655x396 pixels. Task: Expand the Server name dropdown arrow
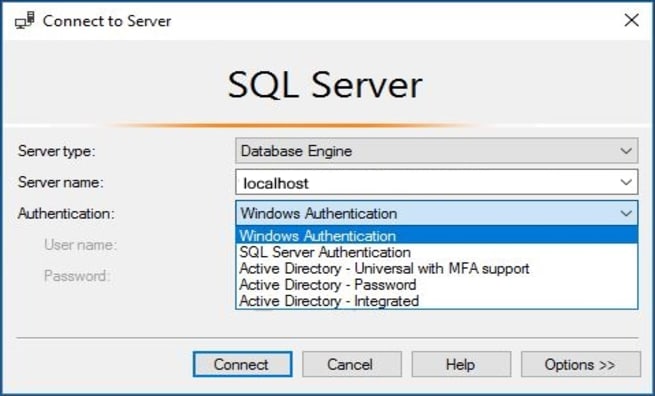click(x=626, y=182)
